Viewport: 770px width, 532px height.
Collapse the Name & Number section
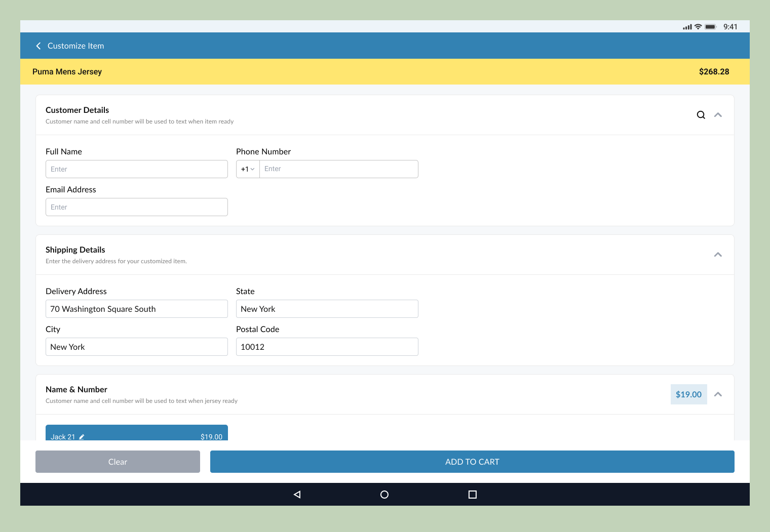tap(718, 394)
